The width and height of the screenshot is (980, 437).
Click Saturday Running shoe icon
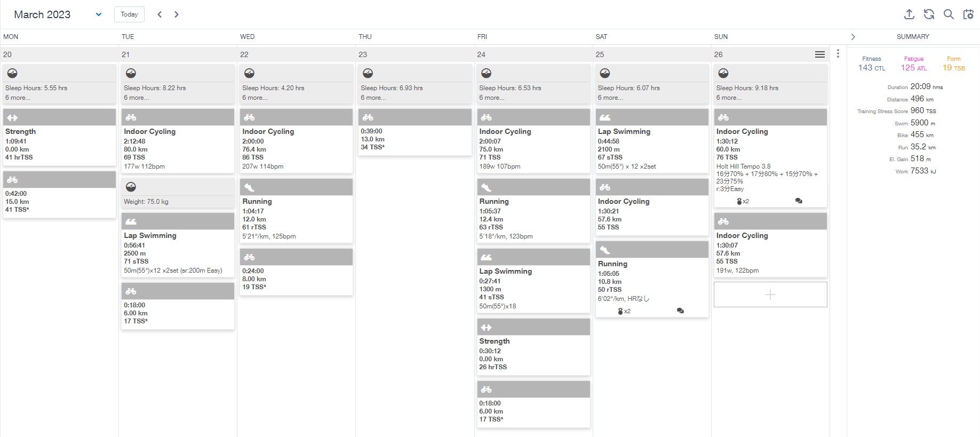604,250
